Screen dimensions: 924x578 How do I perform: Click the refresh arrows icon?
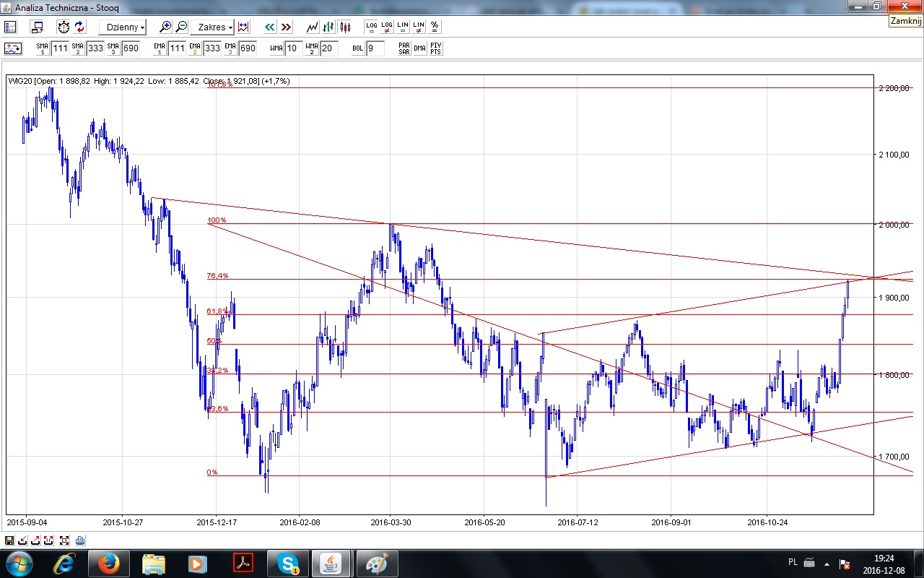(x=79, y=27)
